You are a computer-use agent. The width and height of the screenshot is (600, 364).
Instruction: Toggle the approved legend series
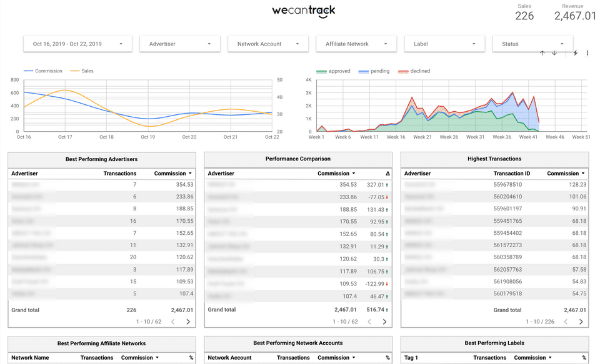(x=333, y=71)
